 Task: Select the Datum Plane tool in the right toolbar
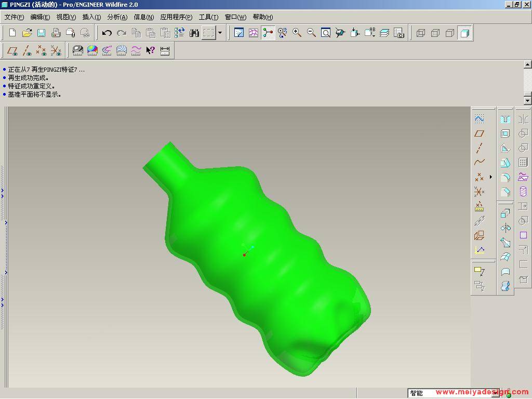(479, 134)
